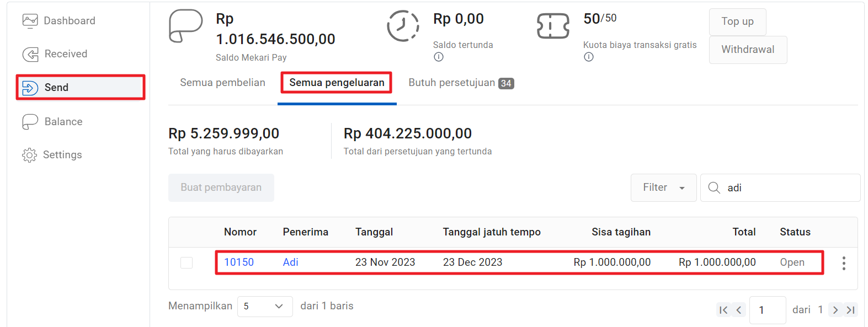The image size is (868, 327).
Task: Click info icon under Kuota biaya transaksi
Action: [x=589, y=57]
